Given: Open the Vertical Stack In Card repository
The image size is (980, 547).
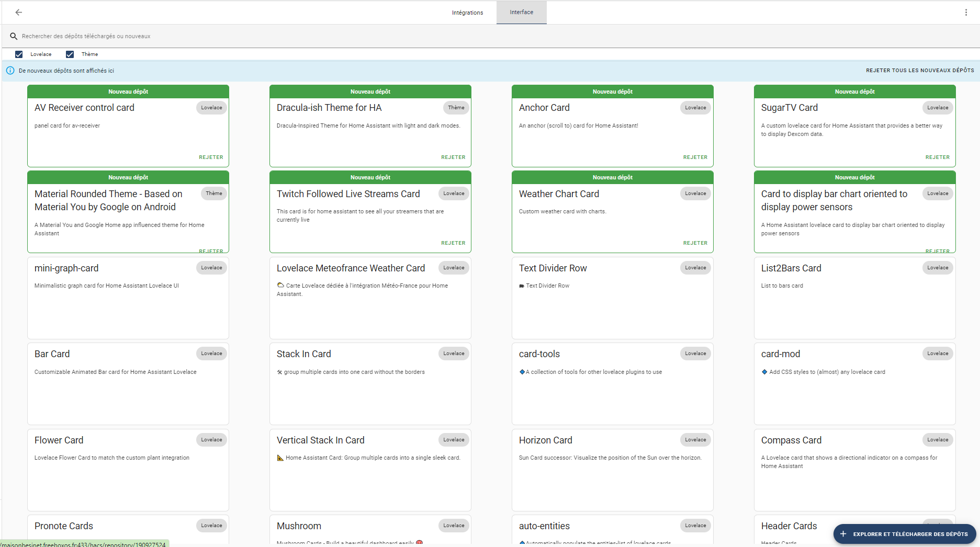Looking at the screenshot, I should tap(370, 470).
